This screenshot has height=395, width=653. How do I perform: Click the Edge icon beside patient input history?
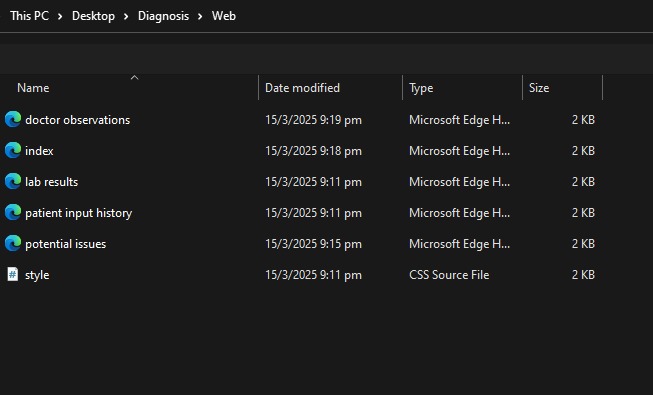tap(13, 212)
